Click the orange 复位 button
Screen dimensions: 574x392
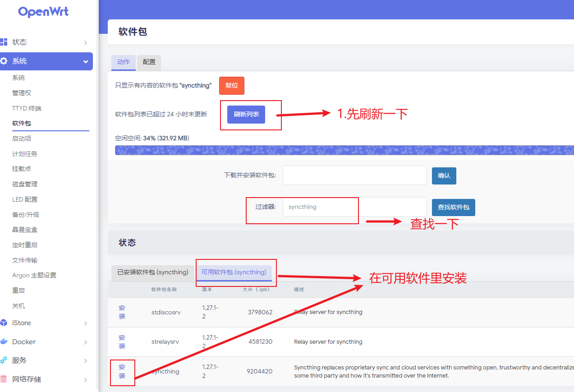click(x=232, y=86)
